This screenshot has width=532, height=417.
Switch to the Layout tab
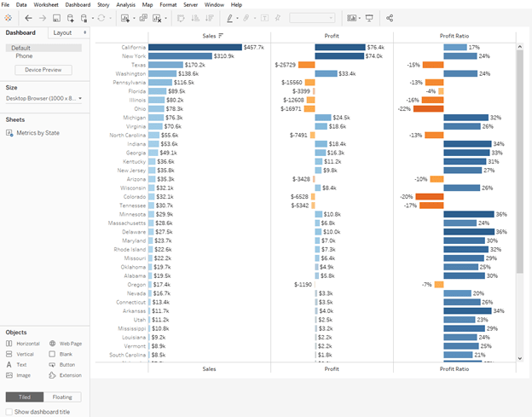point(62,32)
